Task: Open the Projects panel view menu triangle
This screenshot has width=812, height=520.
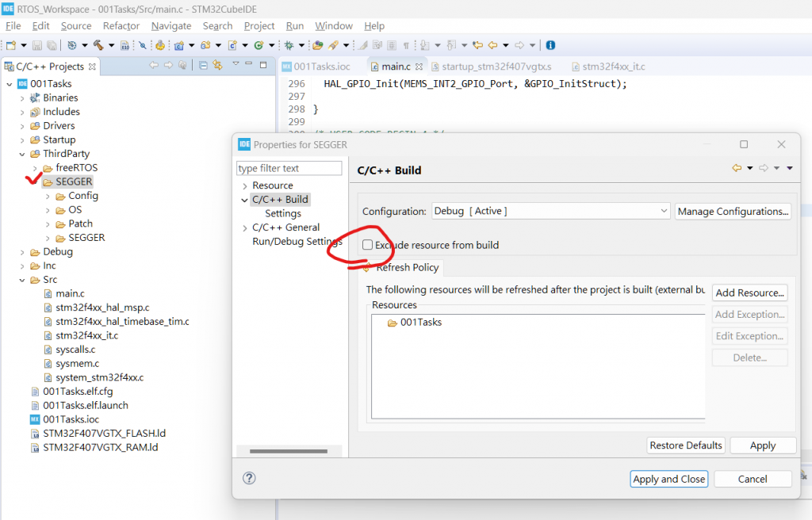Action: [x=236, y=63]
